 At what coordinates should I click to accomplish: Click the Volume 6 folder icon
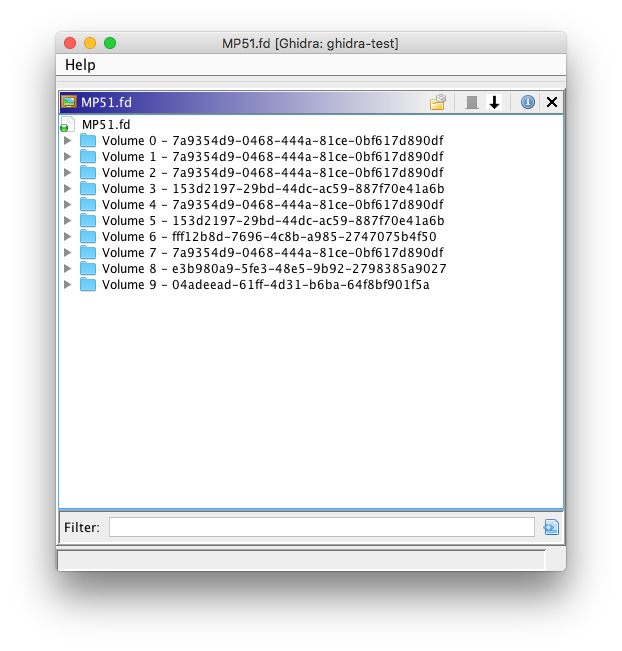tap(88, 236)
